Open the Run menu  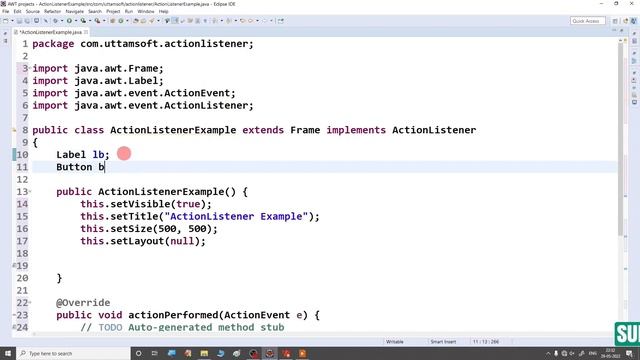pos(129,11)
